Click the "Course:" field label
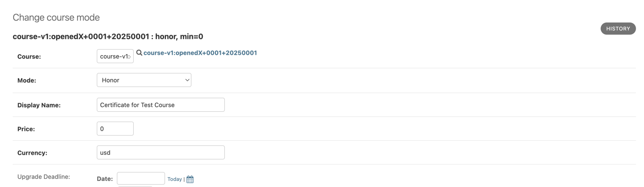Viewport: 644px width, 187px height. (x=29, y=57)
